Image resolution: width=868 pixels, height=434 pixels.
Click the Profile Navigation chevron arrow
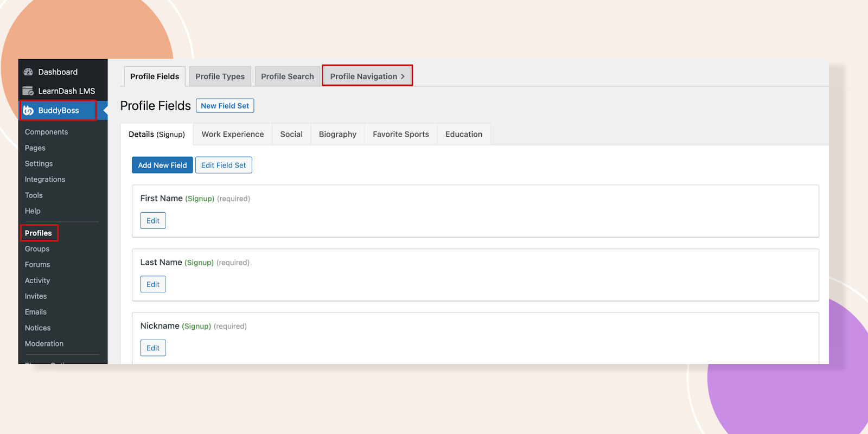(x=403, y=76)
